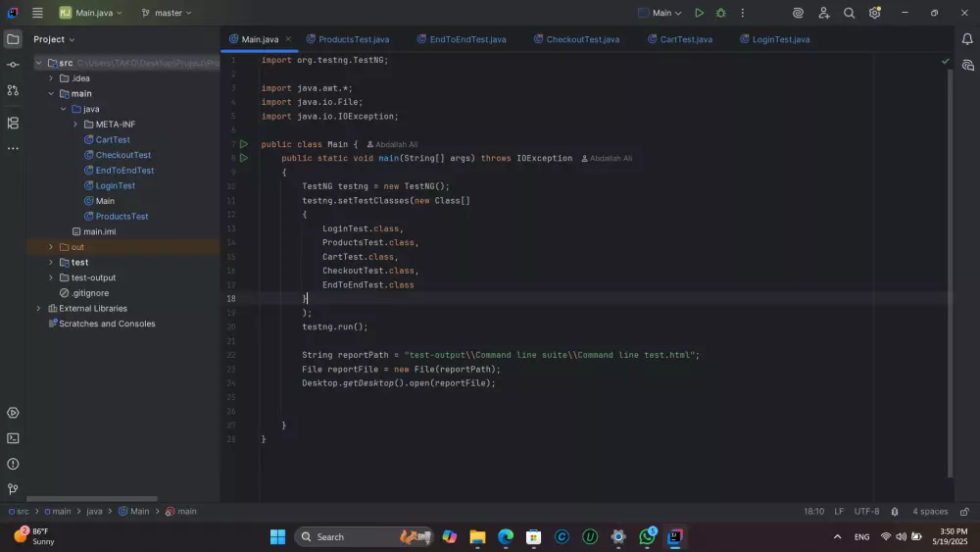Expand the out folder
The height and width of the screenshot is (552, 980).
[x=51, y=247]
